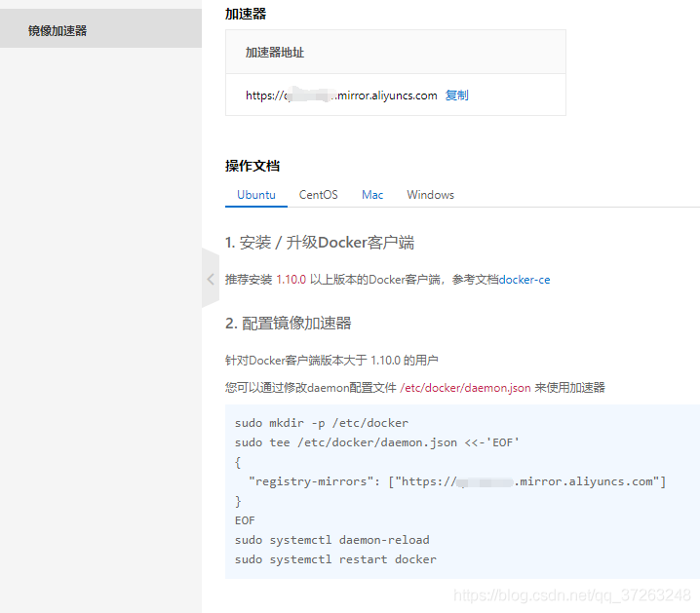Open the Mac tab
Image resolution: width=700 pixels, height=613 pixels.
point(372,195)
